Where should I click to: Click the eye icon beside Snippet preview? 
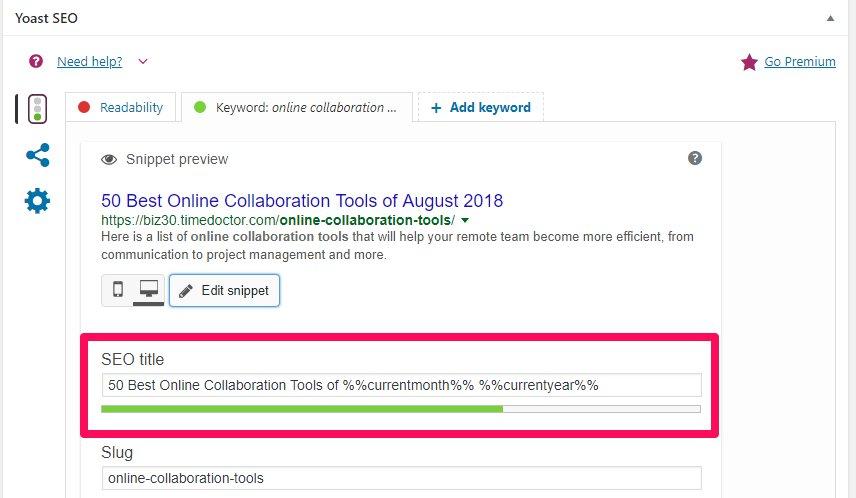click(109, 159)
